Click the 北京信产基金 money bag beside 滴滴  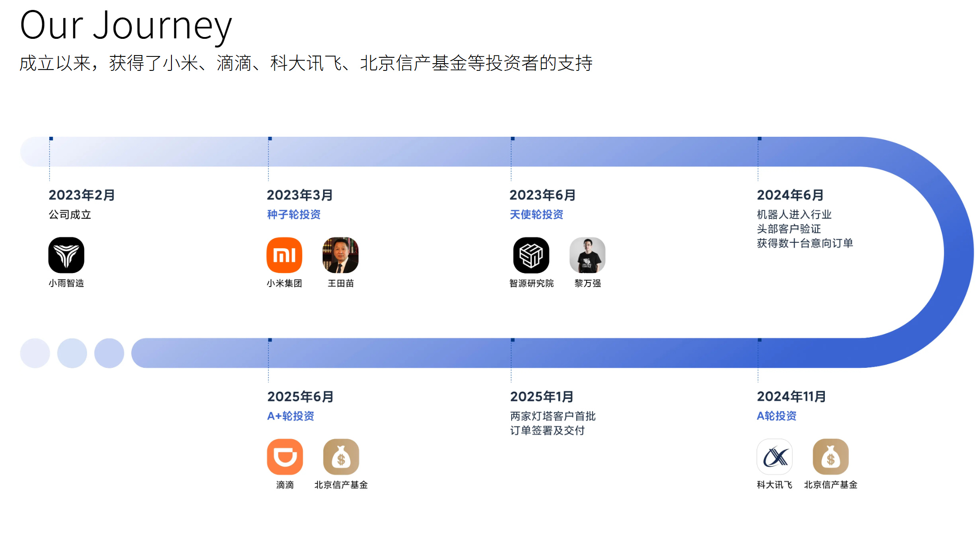341,457
